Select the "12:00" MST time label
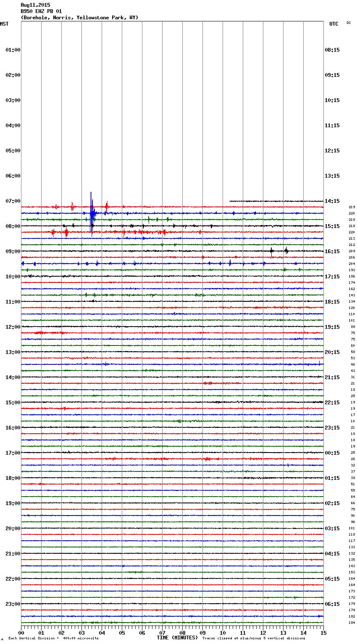Viewport: 357px width, 644px height. point(13,327)
